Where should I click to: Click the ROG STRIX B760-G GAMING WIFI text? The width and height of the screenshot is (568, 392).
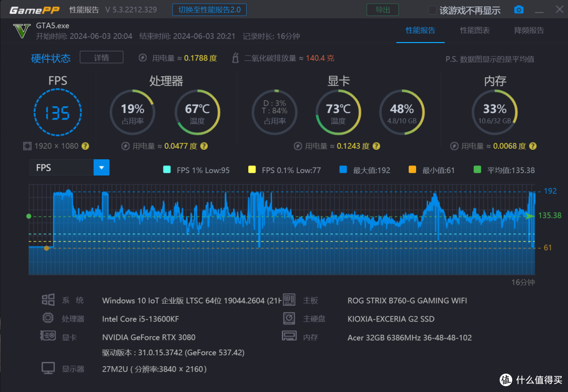(x=407, y=301)
